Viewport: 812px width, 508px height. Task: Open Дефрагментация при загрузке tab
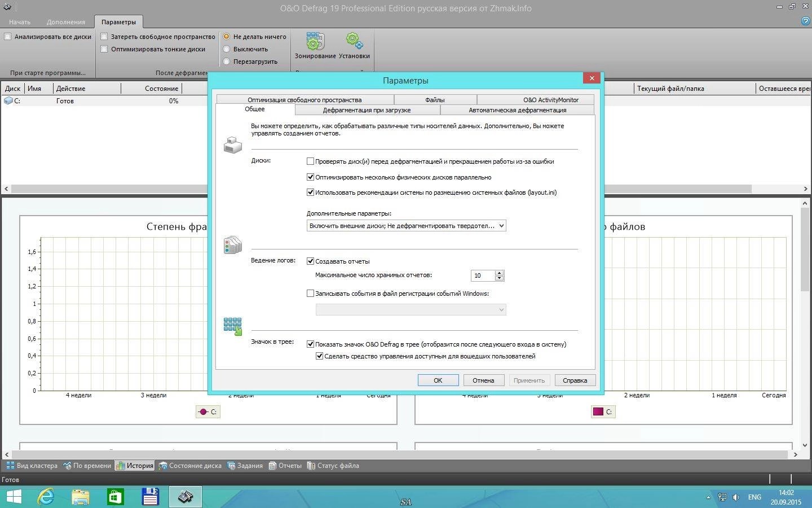coord(367,110)
